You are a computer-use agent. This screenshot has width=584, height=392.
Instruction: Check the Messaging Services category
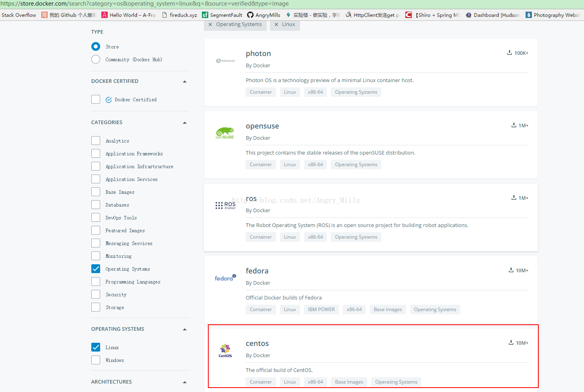coord(96,243)
